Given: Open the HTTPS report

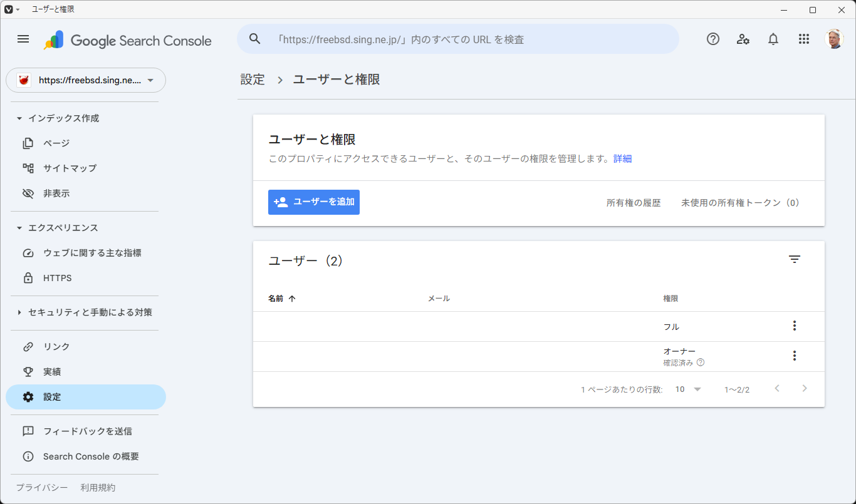Looking at the screenshot, I should [57, 277].
